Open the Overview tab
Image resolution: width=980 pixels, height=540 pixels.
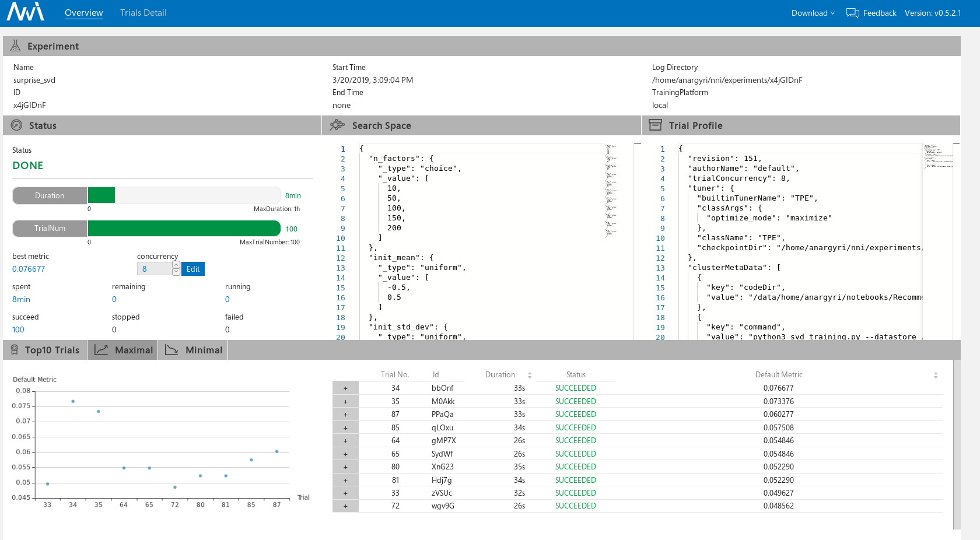point(83,13)
